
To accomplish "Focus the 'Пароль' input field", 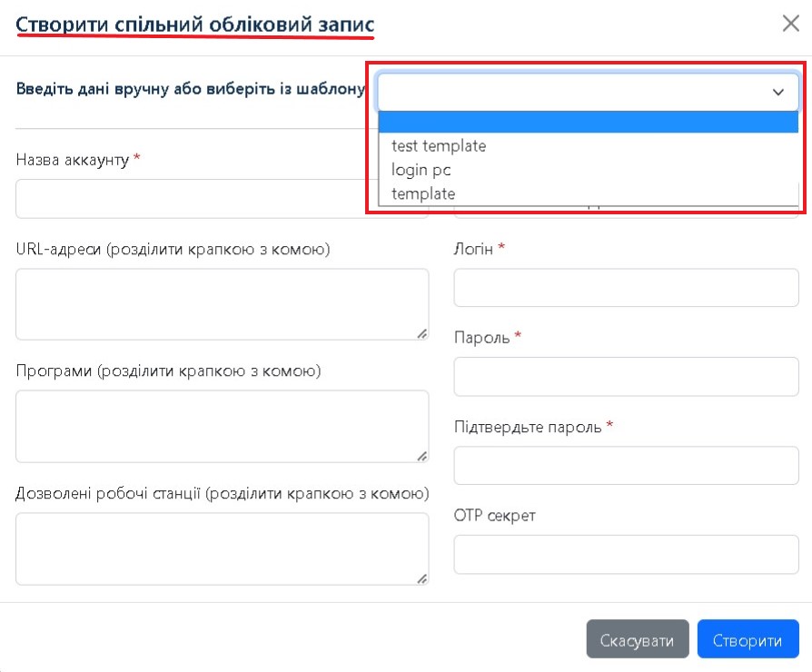I will tap(626, 377).
